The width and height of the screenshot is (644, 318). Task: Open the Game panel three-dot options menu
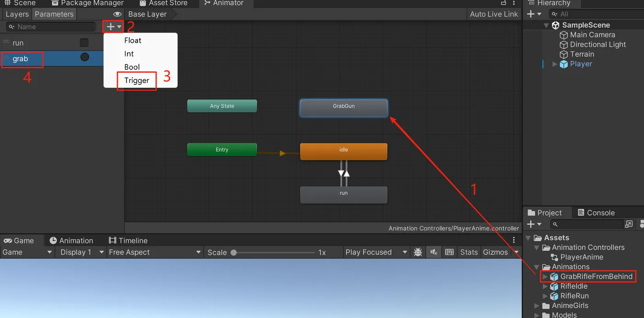514,240
